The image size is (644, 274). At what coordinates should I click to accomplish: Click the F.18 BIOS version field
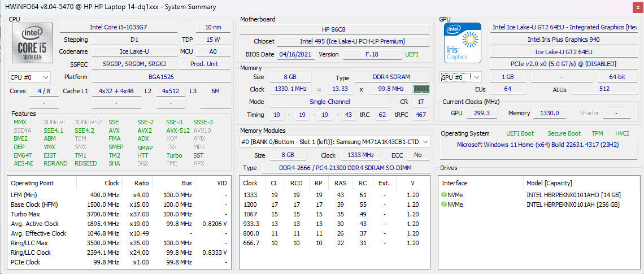tap(372, 54)
